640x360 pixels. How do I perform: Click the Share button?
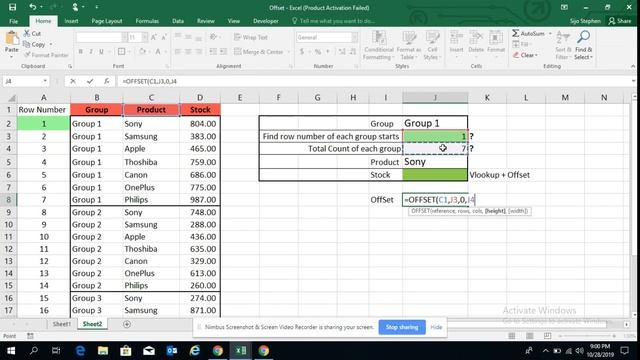coord(620,21)
